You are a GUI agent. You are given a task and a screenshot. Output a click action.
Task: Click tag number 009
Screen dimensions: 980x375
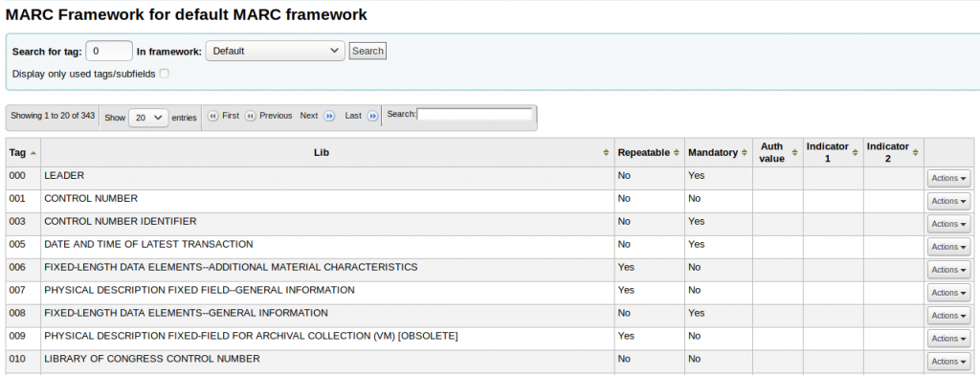click(17, 336)
